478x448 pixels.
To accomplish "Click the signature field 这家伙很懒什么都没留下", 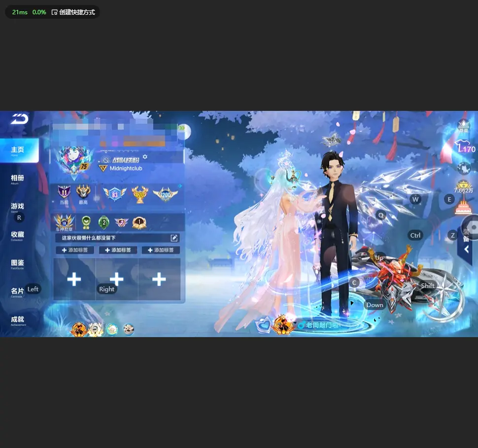I will pyautogui.click(x=117, y=238).
